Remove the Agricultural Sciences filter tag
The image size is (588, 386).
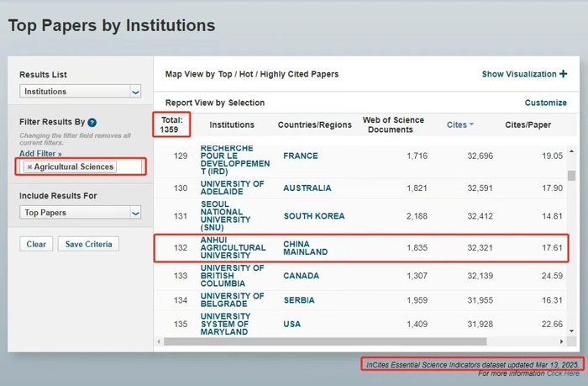click(x=29, y=167)
